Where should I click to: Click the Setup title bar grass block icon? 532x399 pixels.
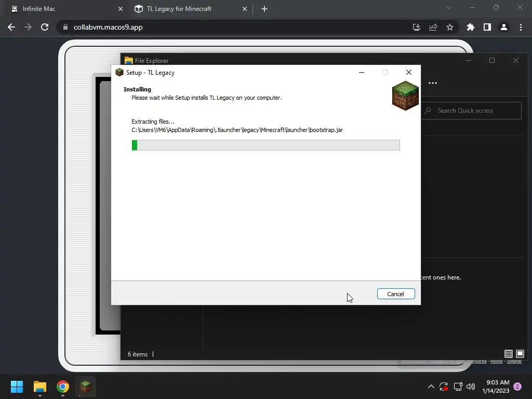[119, 72]
